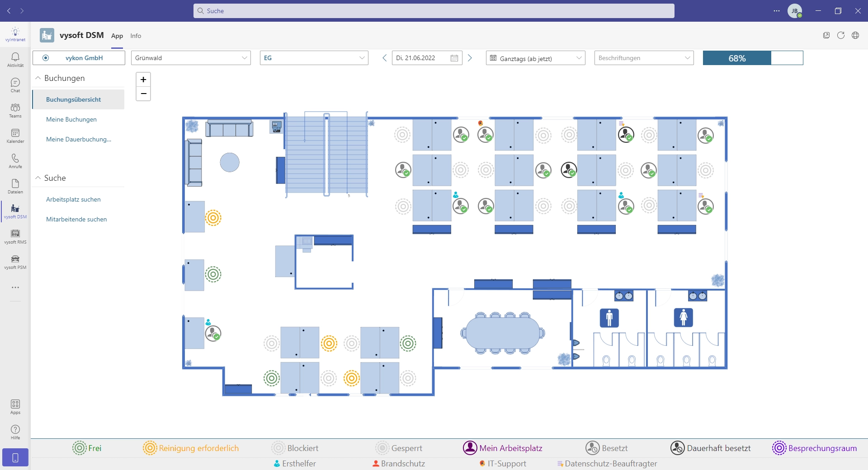Open the Ganztags (ab jetzt) time dropdown
Viewport: 868px width, 470px height.
536,58
